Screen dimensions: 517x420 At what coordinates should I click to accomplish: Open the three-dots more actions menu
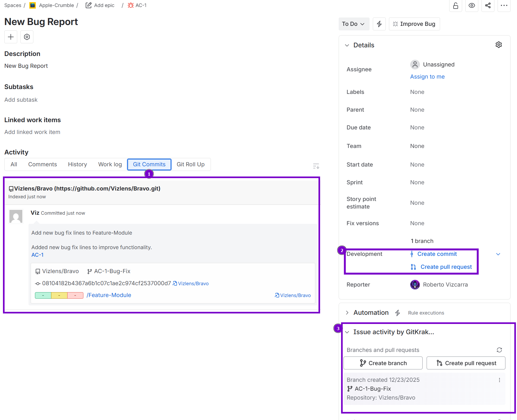click(504, 6)
